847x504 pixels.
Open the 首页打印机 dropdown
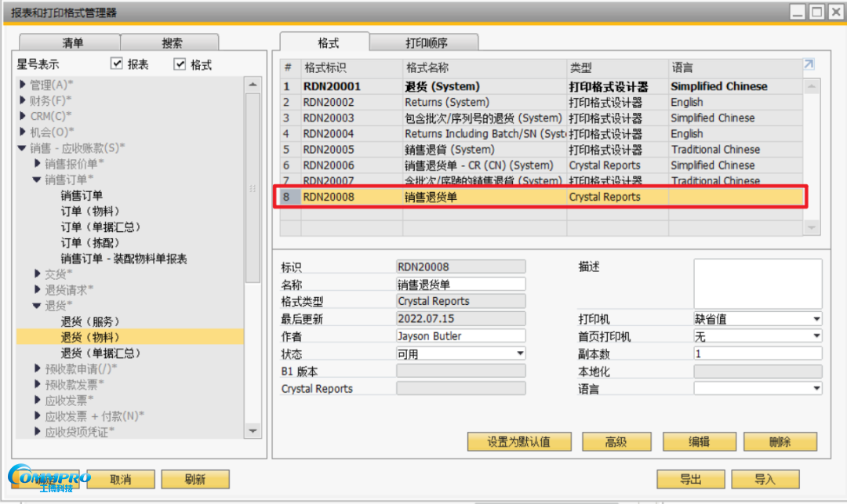click(x=816, y=336)
